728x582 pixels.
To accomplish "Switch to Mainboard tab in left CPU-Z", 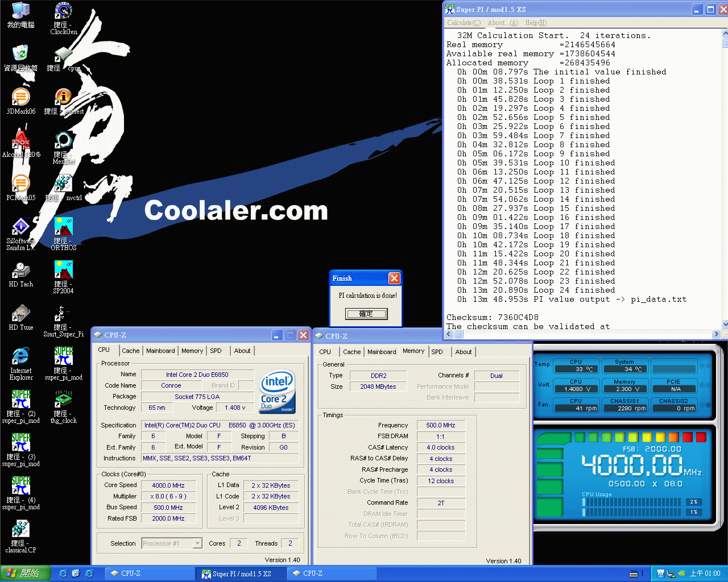I will [160, 351].
